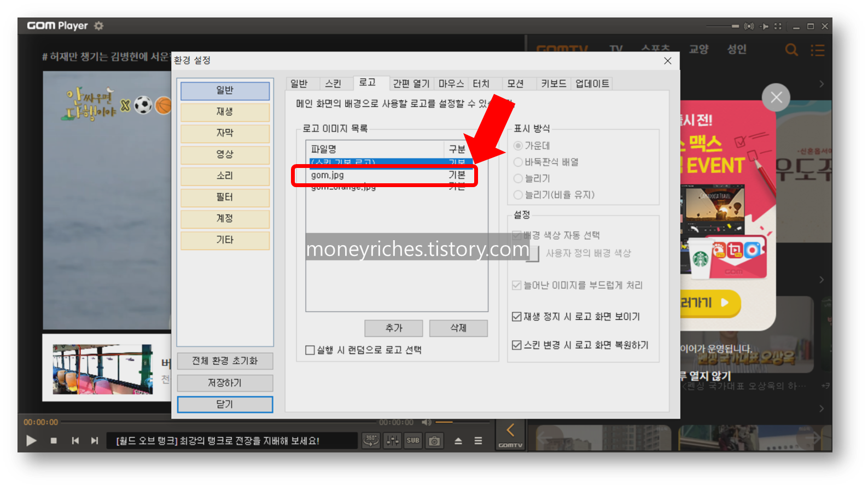
Task: Open the playlist icon in control bar
Action: point(478,440)
